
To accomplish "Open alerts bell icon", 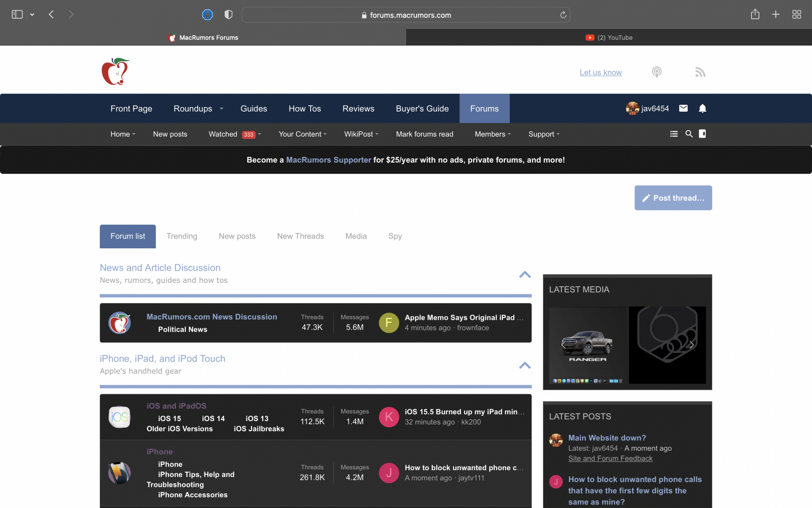I will [x=702, y=108].
